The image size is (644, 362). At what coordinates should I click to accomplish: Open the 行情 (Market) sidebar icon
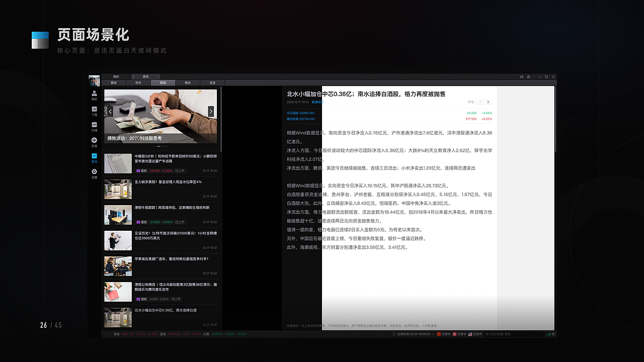(x=94, y=127)
